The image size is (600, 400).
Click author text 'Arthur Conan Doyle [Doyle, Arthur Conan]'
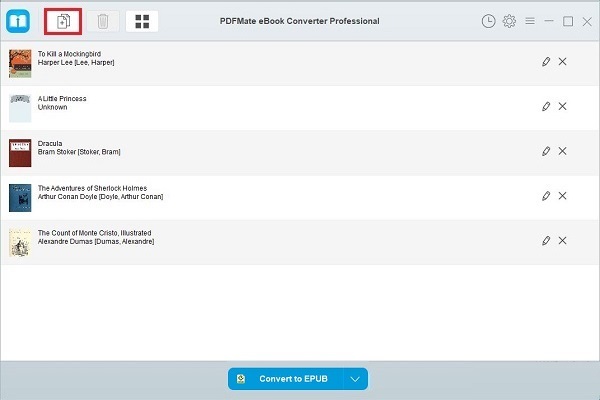click(x=100, y=197)
